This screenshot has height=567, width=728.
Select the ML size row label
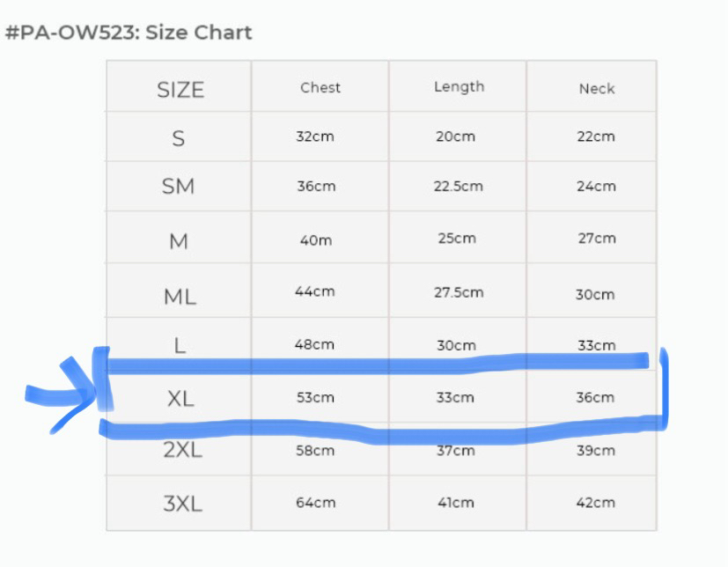click(180, 297)
